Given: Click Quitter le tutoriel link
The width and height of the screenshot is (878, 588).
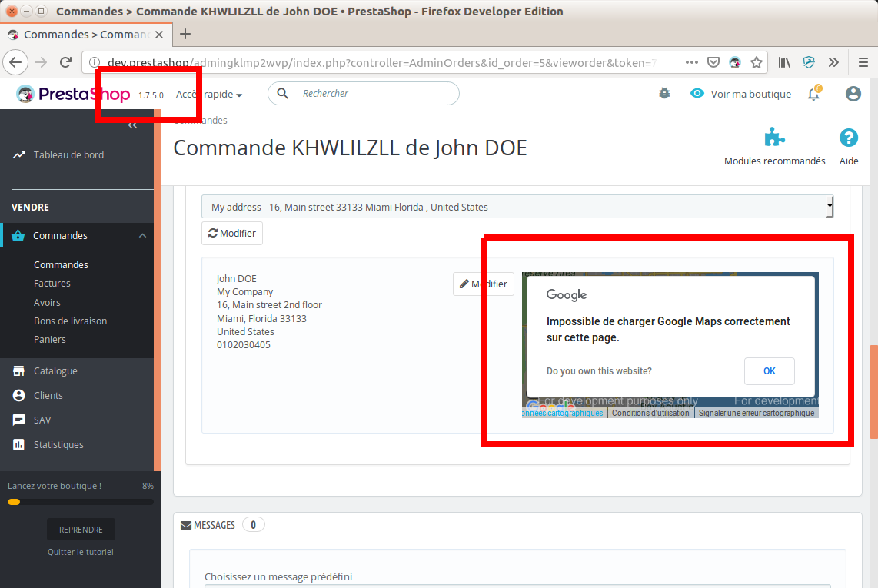Looking at the screenshot, I should (81, 552).
